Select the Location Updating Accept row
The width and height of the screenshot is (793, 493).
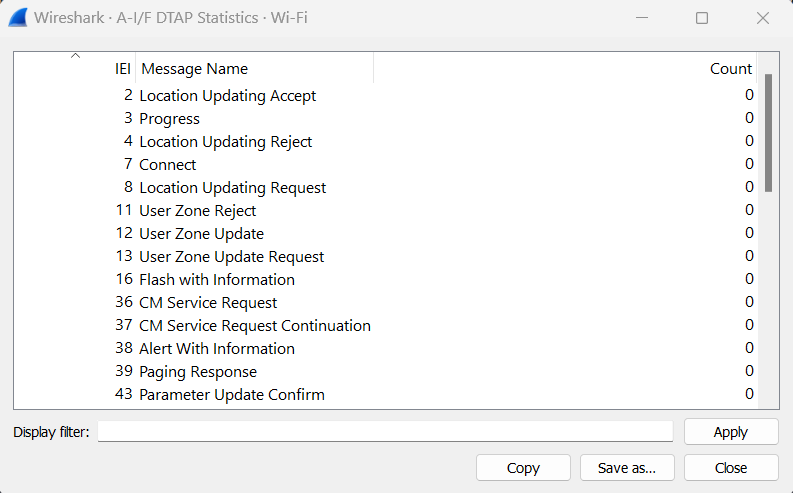click(x=228, y=96)
